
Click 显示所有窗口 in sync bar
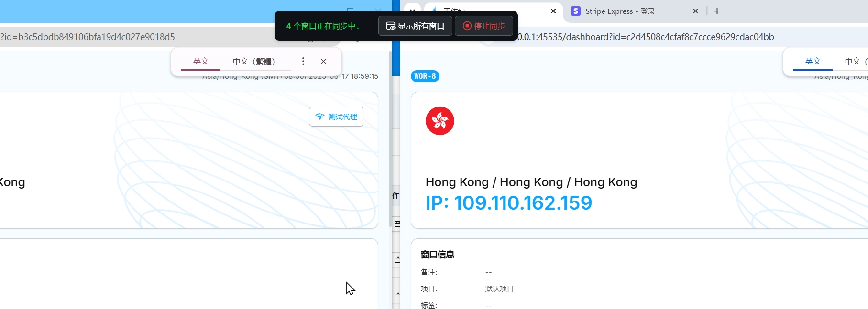(x=415, y=26)
